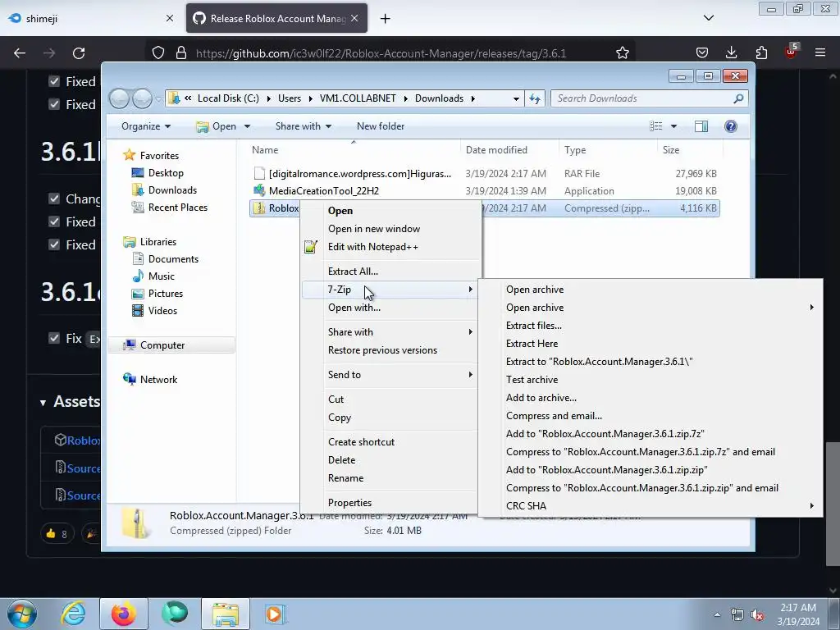Viewport: 840px width, 630px height.
Task: Open Firefox extensions puzzle icon
Action: pyautogui.click(x=761, y=52)
